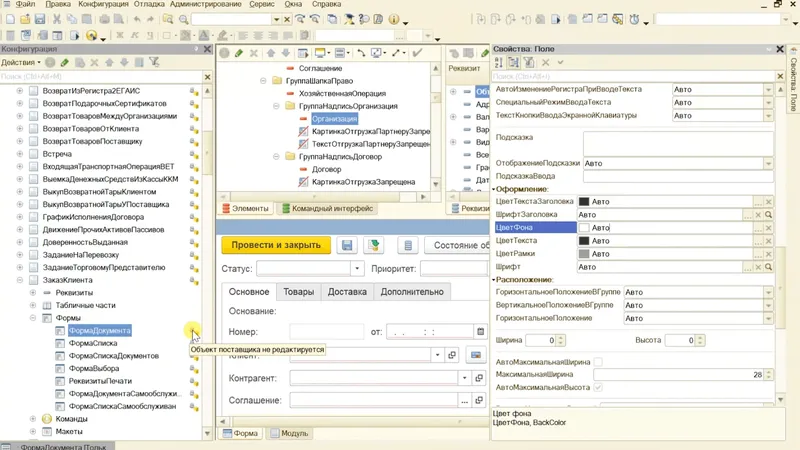Open the ГоризонтальноеПоложениеВГруппе dropdown
Image resolution: width=800 pixels, height=450 pixels.
pos(768,292)
